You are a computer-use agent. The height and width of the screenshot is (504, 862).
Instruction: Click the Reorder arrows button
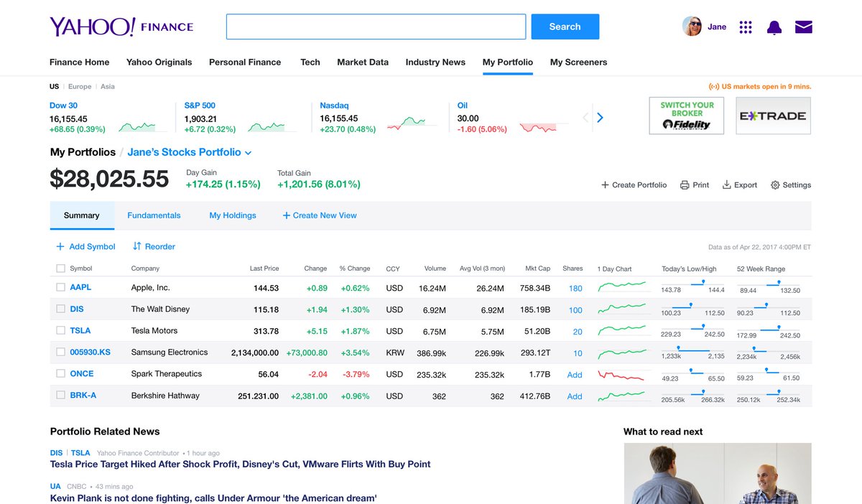point(154,246)
